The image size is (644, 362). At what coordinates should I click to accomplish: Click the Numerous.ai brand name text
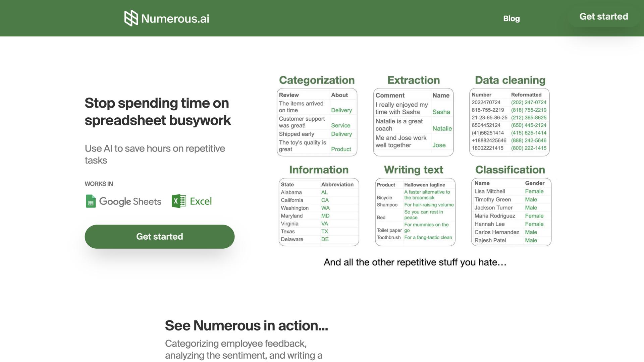tap(175, 18)
